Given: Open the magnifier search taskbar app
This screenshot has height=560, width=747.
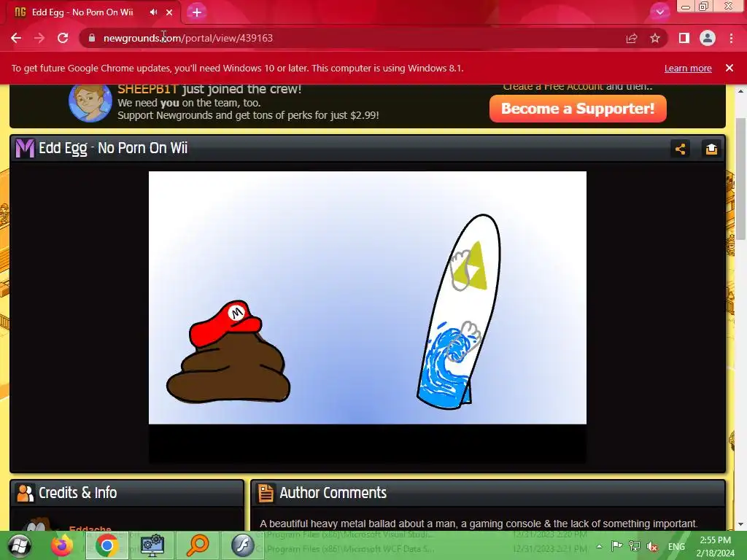Looking at the screenshot, I should pyautogui.click(x=197, y=545).
